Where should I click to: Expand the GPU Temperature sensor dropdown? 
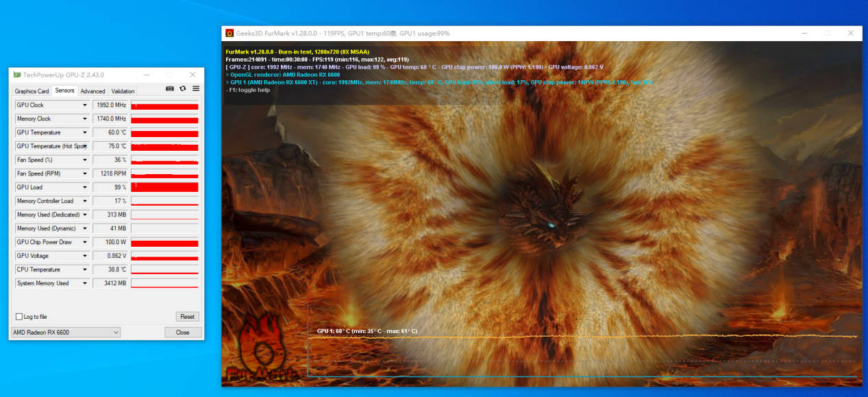(85, 132)
